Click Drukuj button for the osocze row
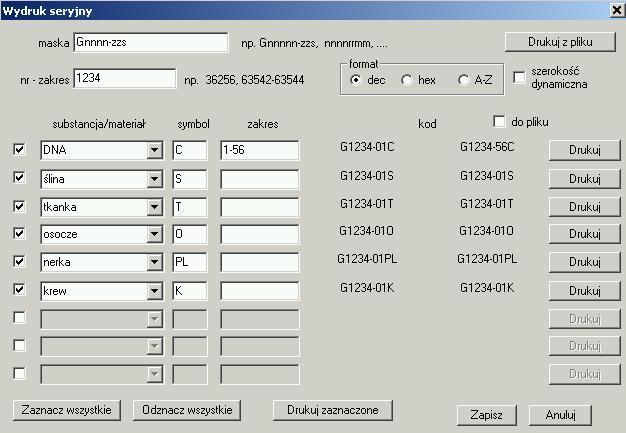Screen dimensions: 626x433 (x=584, y=233)
